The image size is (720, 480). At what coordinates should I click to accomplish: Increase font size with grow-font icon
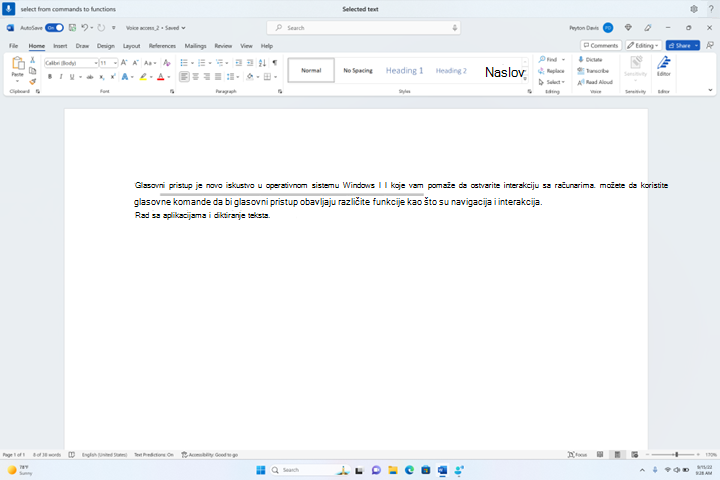tap(124, 62)
